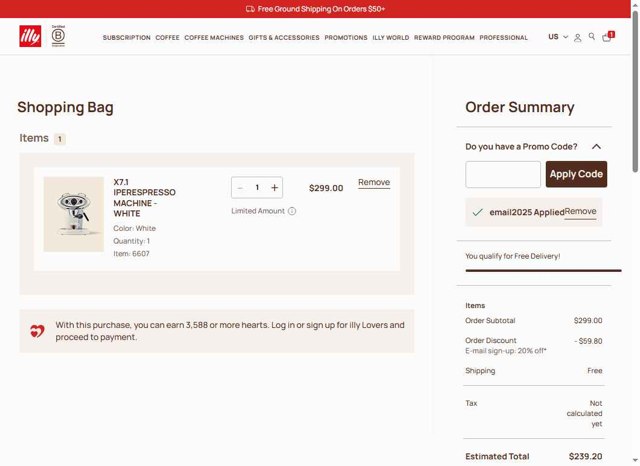The image size is (640, 466).
Task: Click the Shopping Bag heading
Action: (x=65, y=107)
